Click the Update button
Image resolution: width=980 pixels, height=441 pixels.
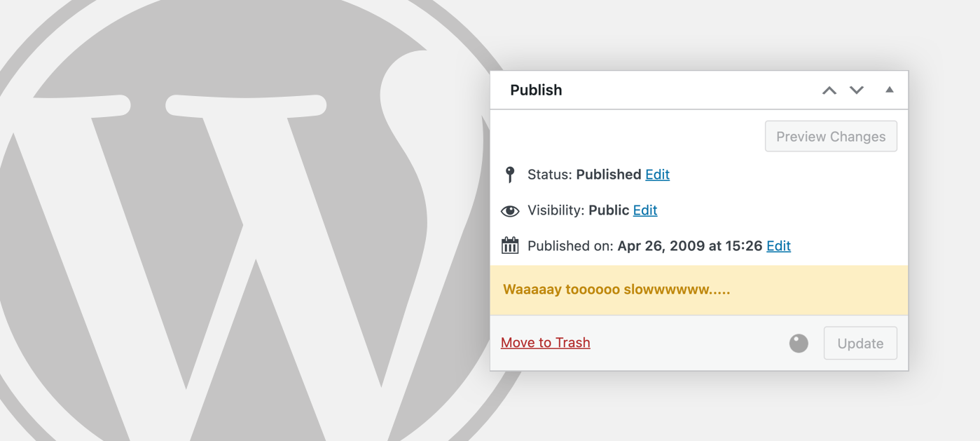pyautogui.click(x=860, y=344)
